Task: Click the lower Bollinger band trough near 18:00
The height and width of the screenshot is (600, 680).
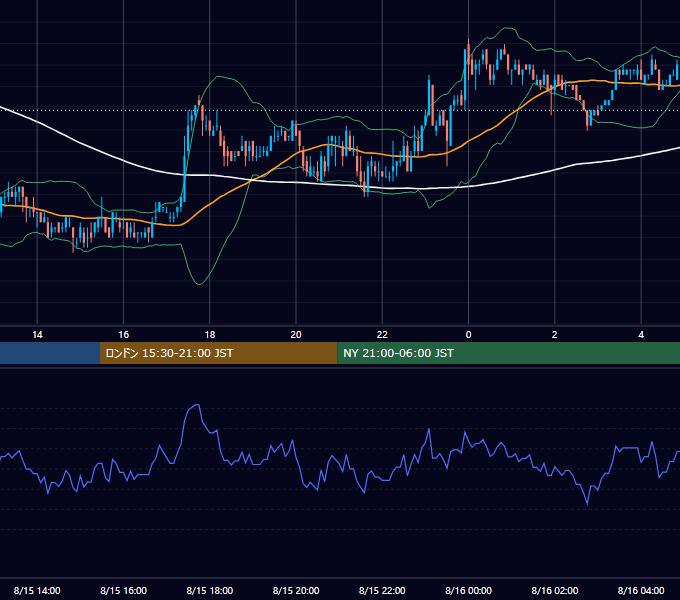Action: (199, 284)
